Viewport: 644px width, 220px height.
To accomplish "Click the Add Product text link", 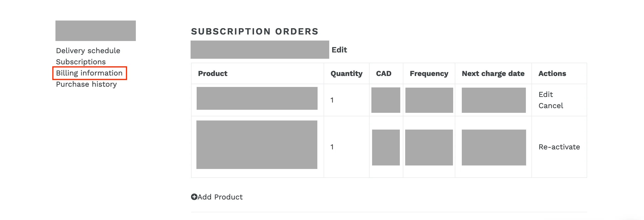I will [220, 197].
